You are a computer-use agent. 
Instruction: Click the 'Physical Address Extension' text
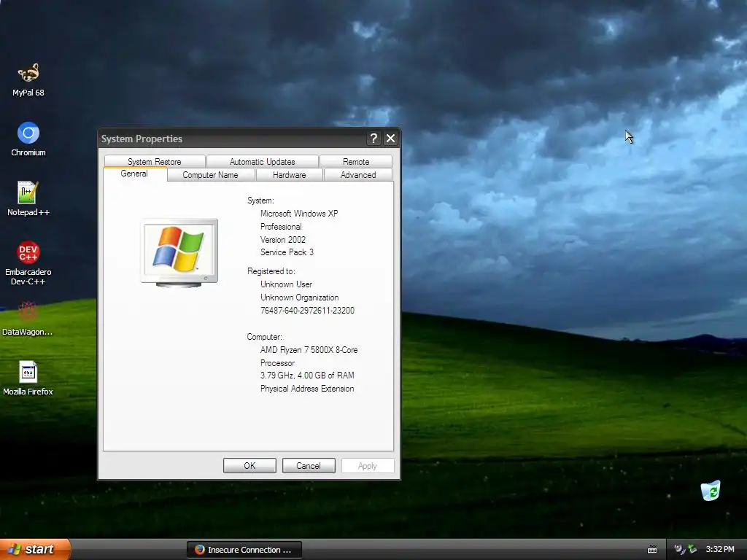(x=307, y=389)
